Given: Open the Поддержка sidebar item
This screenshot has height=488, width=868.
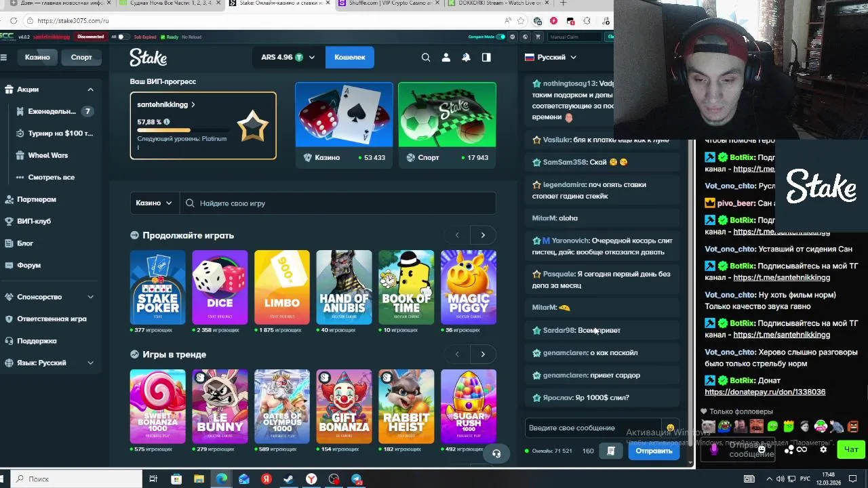Looking at the screenshot, I should (37, 341).
